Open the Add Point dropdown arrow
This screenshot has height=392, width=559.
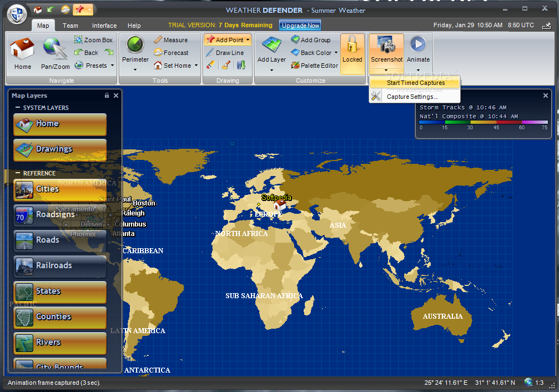tap(248, 40)
